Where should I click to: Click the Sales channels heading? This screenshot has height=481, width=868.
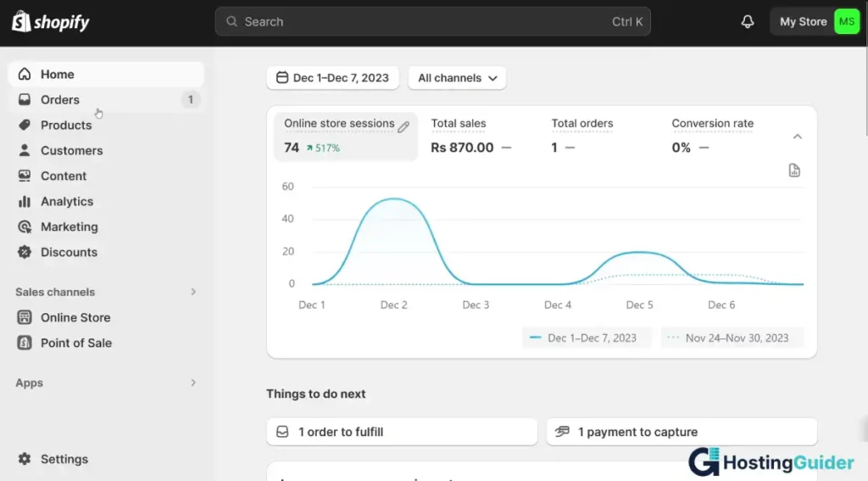55,292
